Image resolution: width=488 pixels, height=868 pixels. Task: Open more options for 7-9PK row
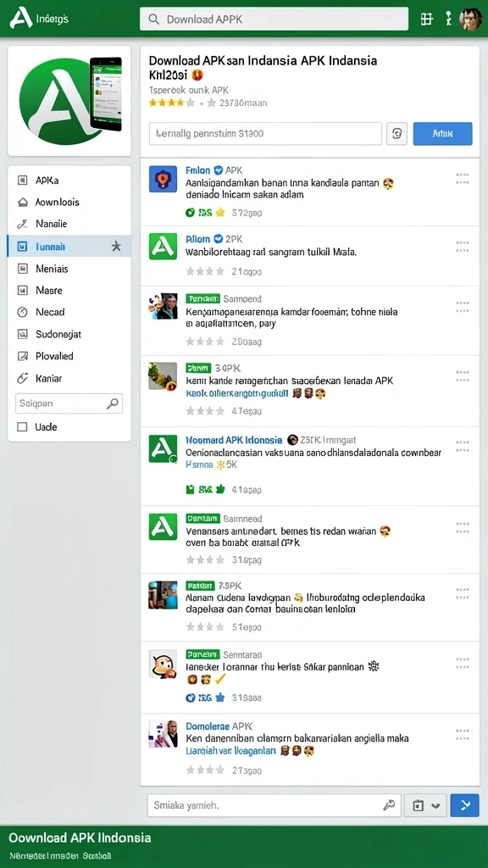pyautogui.click(x=463, y=594)
